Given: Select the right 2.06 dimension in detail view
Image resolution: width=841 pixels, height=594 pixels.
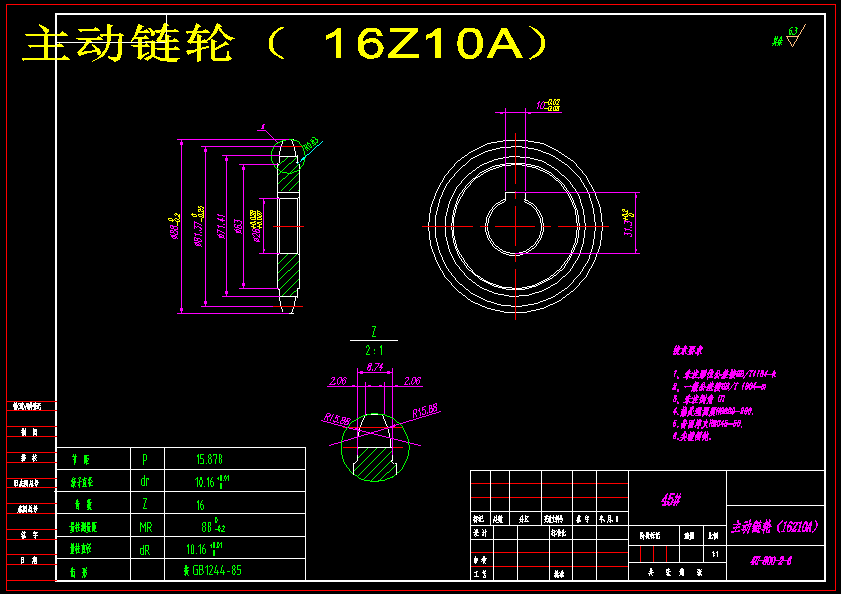Looking at the screenshot, I should point(412,381).
